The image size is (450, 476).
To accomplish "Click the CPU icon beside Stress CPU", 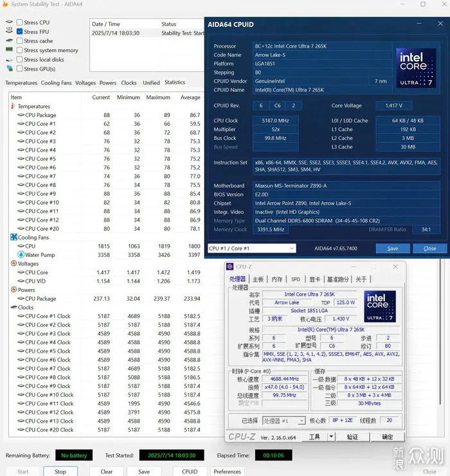I will pos(10,22).
